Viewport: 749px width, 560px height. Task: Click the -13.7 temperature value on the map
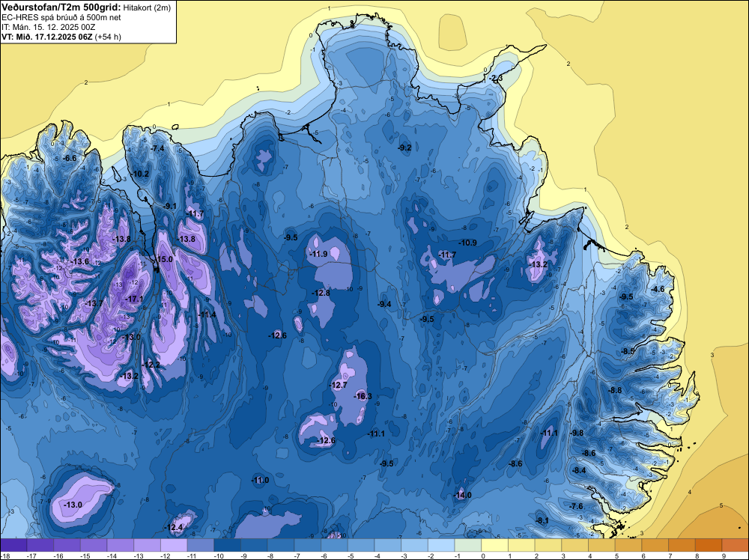[x=94, y=303]
